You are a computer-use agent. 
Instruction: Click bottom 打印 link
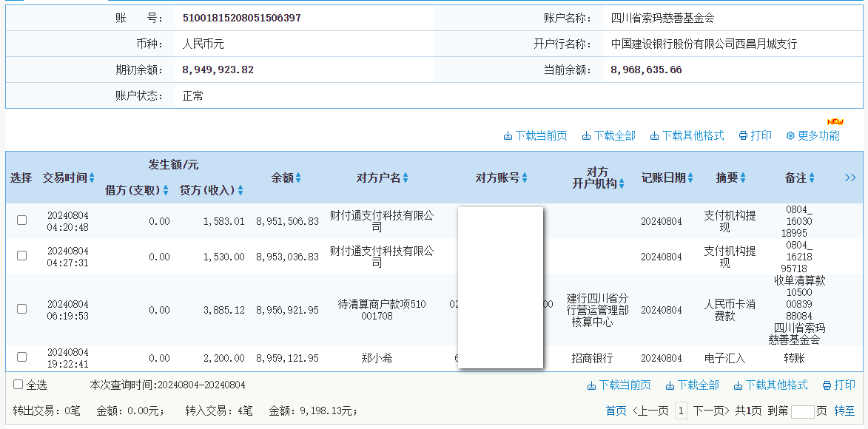838,385
